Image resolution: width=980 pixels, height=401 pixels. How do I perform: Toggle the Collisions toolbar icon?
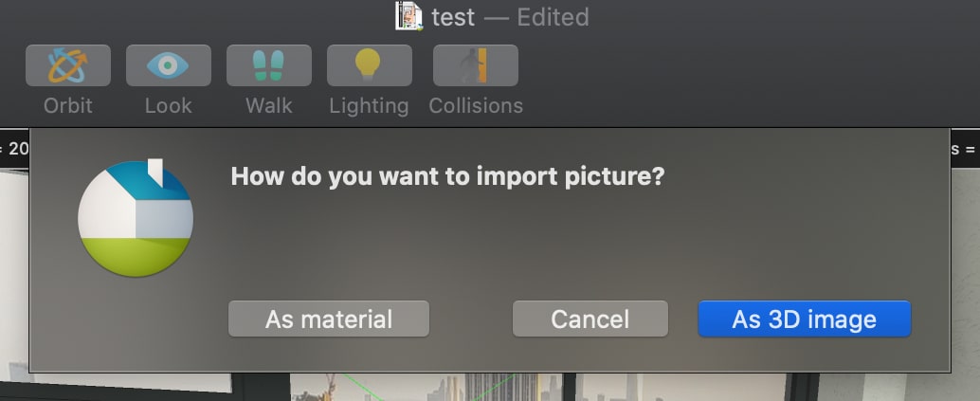[476, 65]
